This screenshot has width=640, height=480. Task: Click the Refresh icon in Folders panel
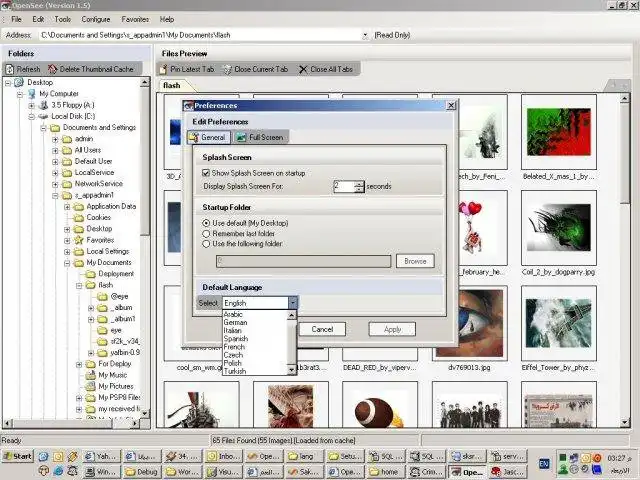click(x=10, y=69)
